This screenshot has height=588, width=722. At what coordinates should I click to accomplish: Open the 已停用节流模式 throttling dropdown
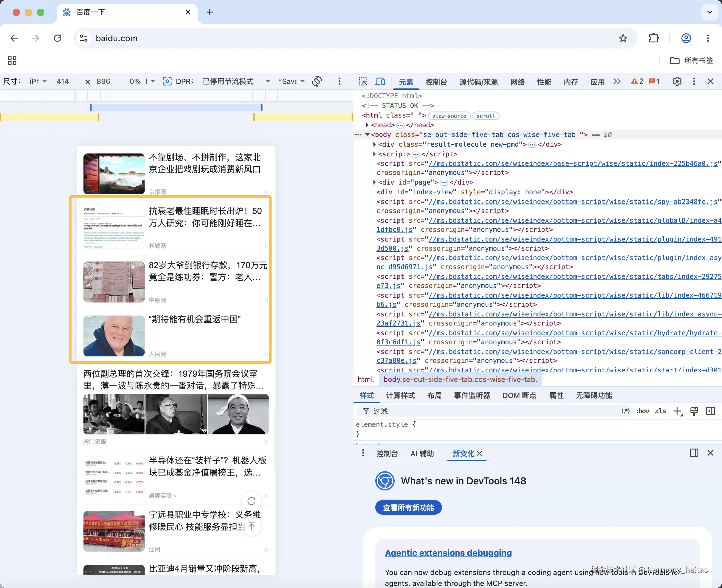pyautogui.click(x=236, y=81)
